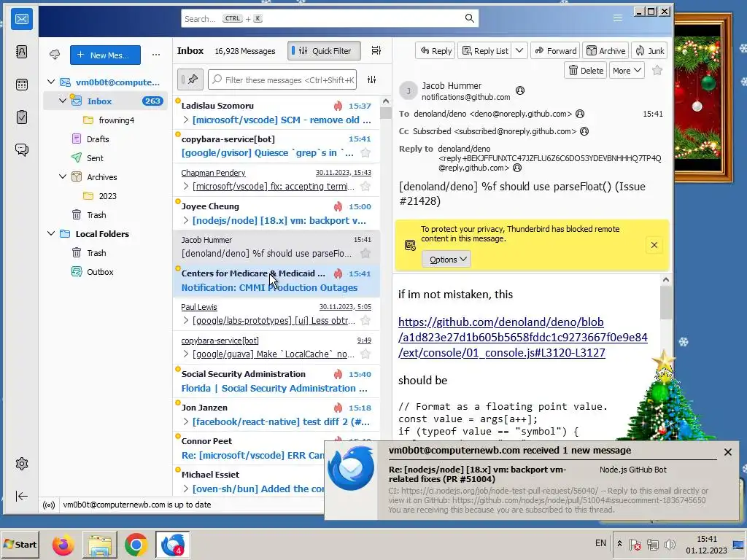The height and width of the screenshot is (560, 747).
Task: Open the Mail space icon
Action: coord(21,19)
